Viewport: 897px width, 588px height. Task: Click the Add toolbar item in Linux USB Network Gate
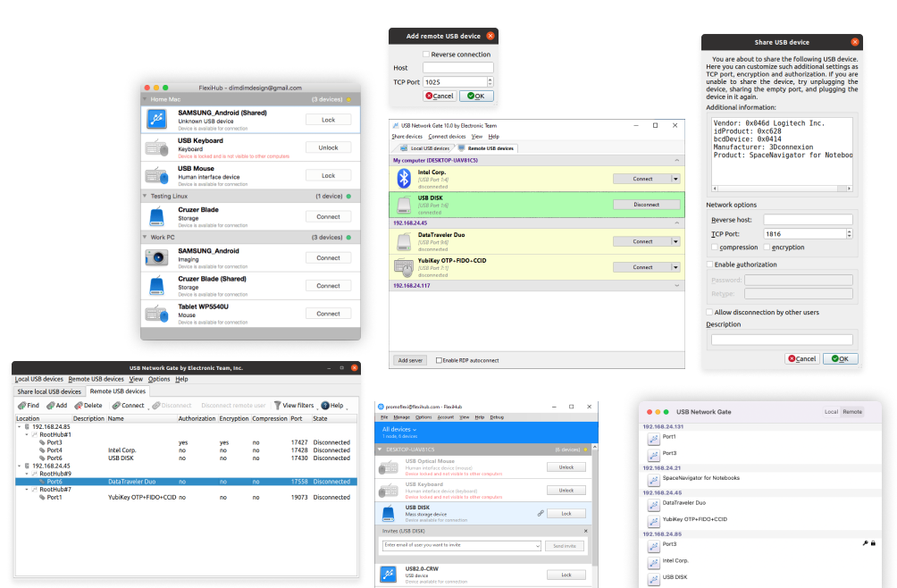[x=56, y=406]
